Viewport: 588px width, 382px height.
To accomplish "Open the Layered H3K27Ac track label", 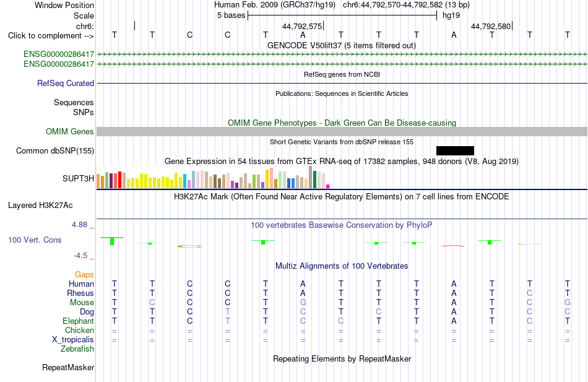I will coord(40,206).
